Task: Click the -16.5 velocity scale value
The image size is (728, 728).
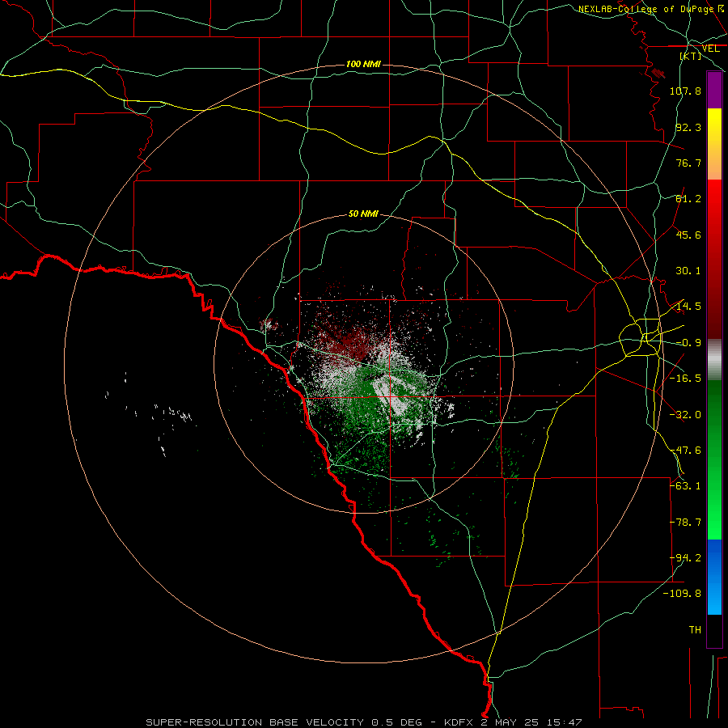Action: (685, 379)
